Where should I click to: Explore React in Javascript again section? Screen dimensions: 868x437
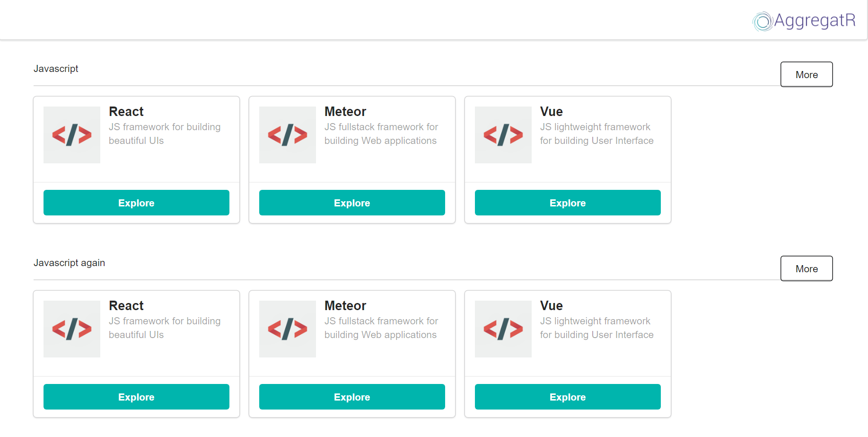[x=136, y=397]
